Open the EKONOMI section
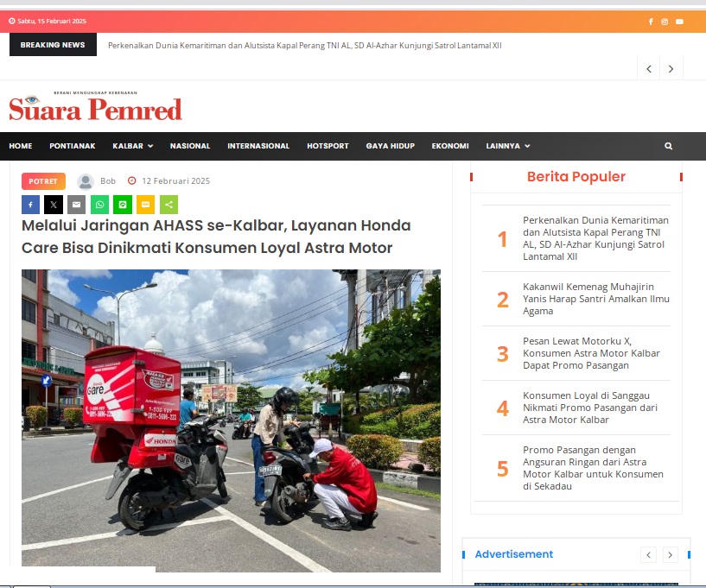Viewport: 706px width, 588px height. (450, 146)
